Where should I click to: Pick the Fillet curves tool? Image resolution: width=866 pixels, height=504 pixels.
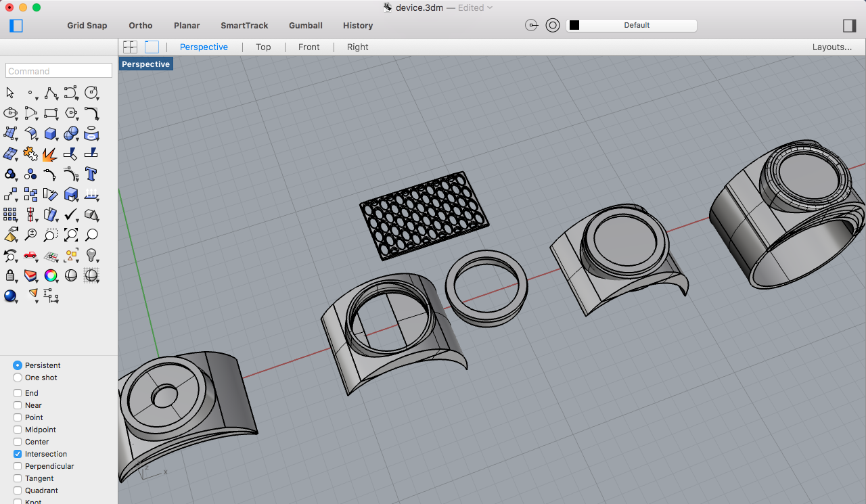tap(91, 113)
